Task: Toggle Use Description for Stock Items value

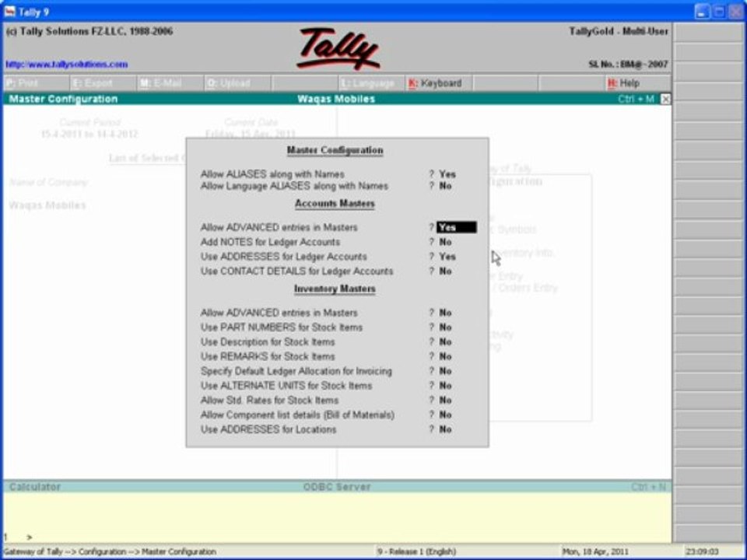Action: [x=445, y=342]
